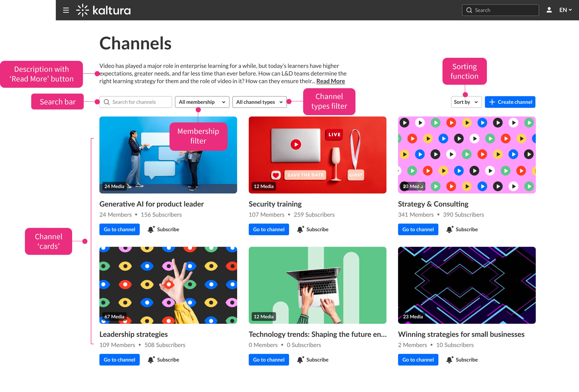
Task: Click the magnifier icon in top search
Action: 469,10
